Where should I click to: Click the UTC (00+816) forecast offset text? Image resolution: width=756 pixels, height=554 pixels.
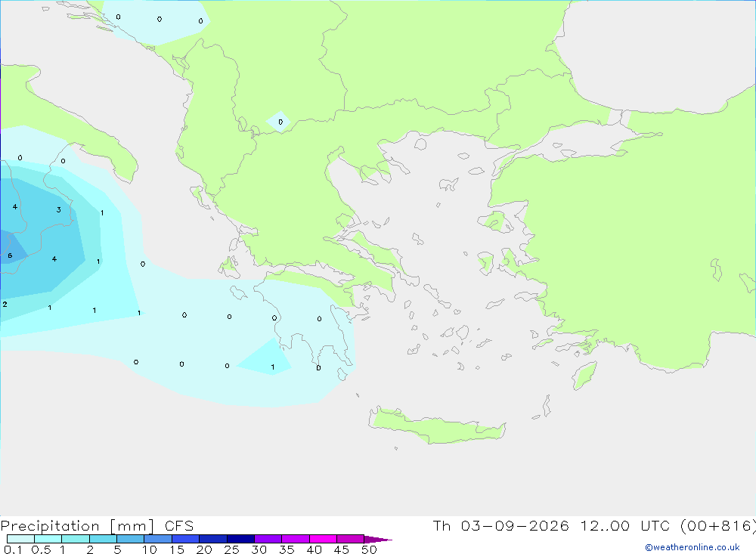tap(699, 525)
